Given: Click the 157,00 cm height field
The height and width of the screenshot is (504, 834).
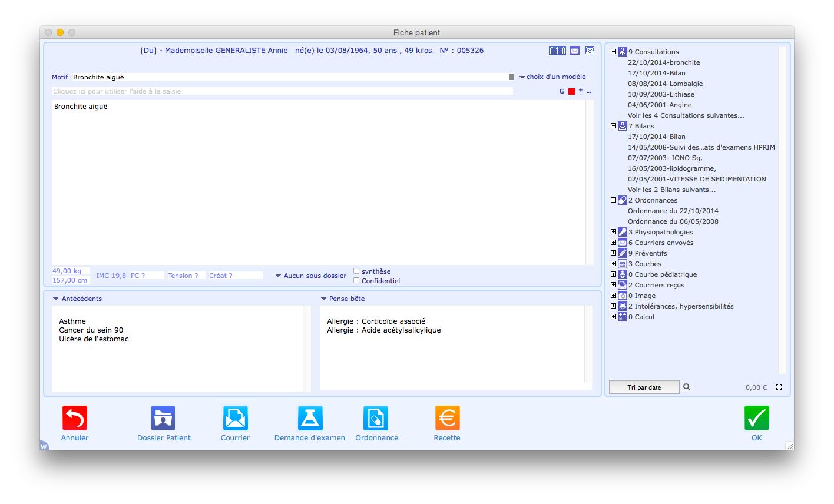Looking at the screenshot, I should point(71,280).
